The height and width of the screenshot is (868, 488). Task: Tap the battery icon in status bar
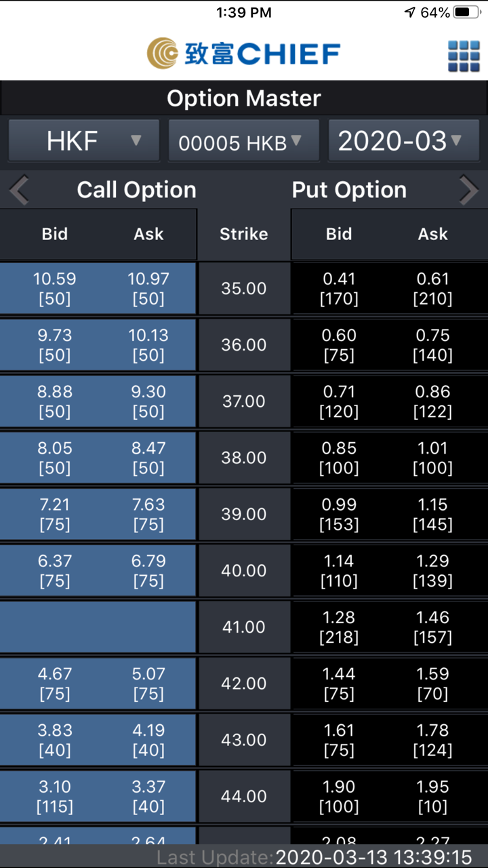(466, 12)
